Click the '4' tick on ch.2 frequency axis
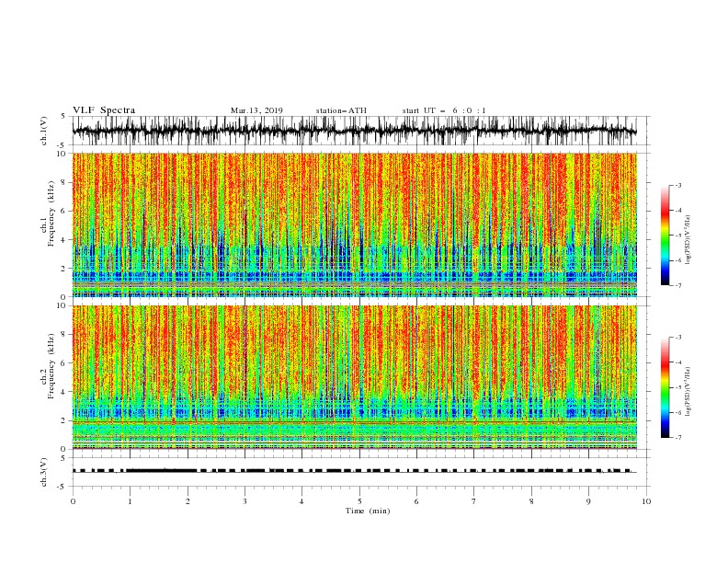The image size is (728, 563). pyautogui.click(x=64, y=392)
